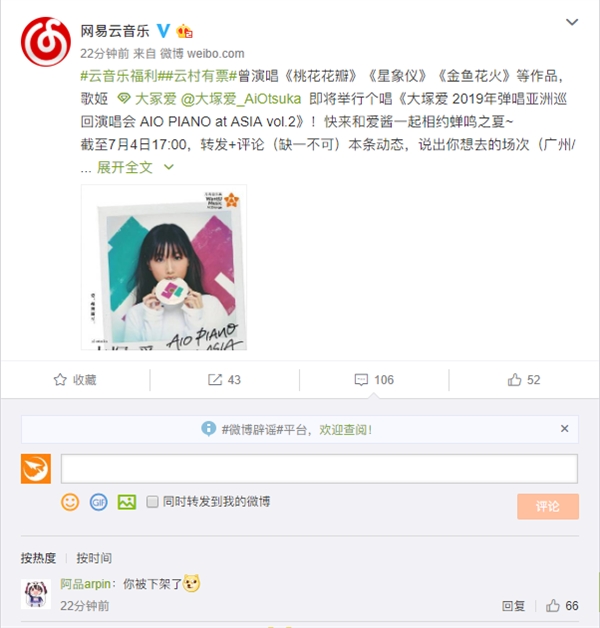
Task: Attach a picture via the image icon
Action: (x=127, y=502)
